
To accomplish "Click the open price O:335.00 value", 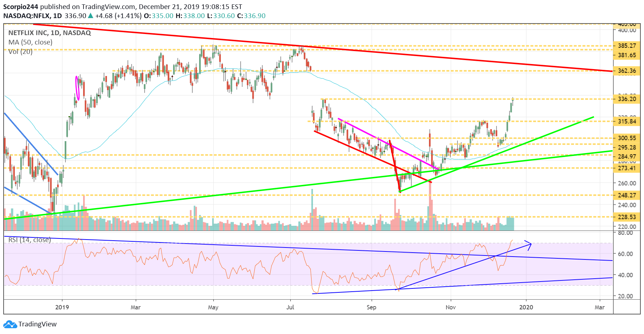I will point(159,16).
